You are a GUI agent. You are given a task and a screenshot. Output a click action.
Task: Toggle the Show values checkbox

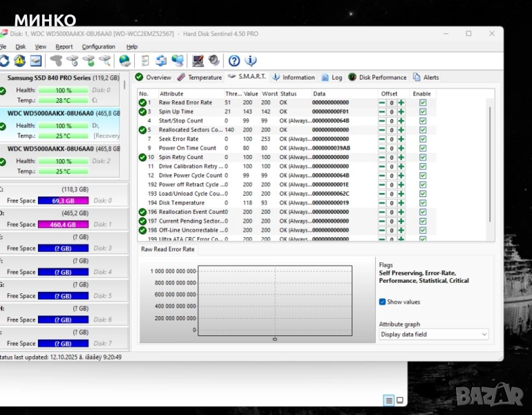(383, 302)
